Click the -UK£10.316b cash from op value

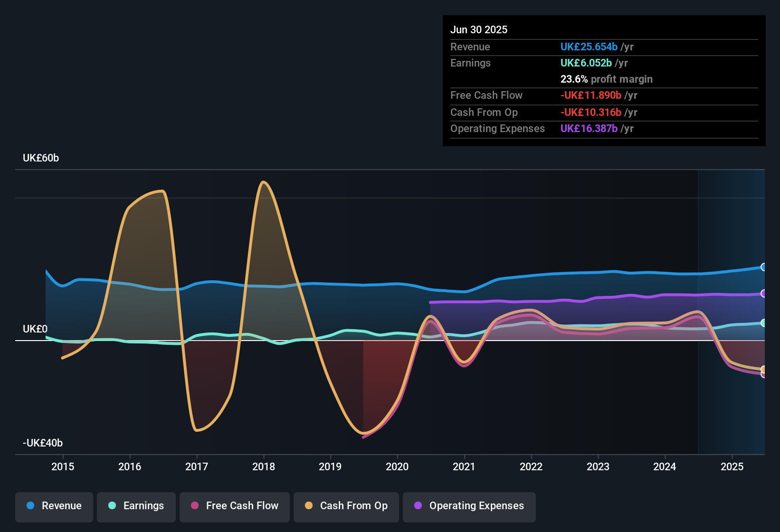(591, 112)
